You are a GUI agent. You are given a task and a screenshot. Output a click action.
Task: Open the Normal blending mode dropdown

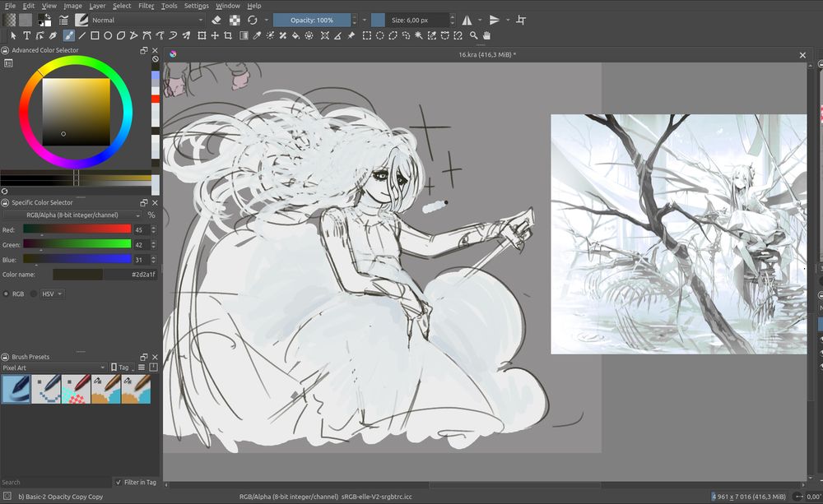pyautogui.click(x=148, y=20)
